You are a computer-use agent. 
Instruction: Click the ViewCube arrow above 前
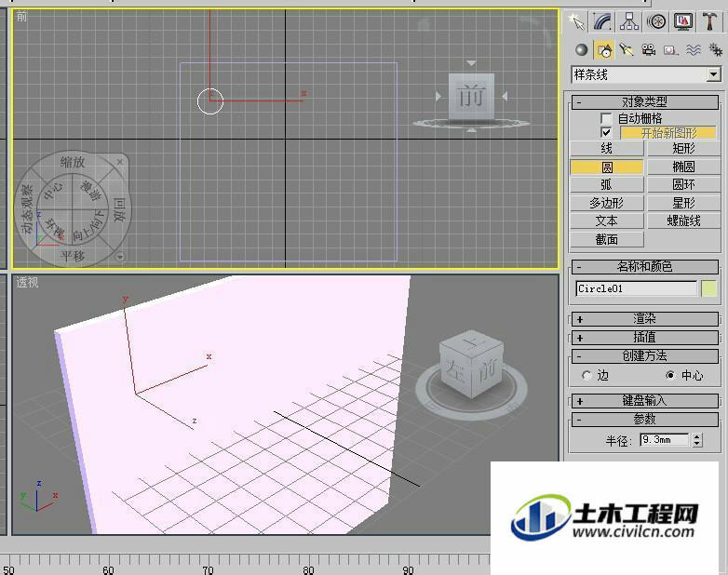[x=471, y=62]
